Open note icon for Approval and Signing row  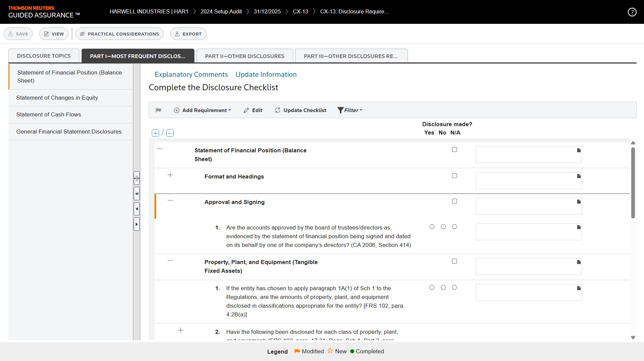point(579,202)
